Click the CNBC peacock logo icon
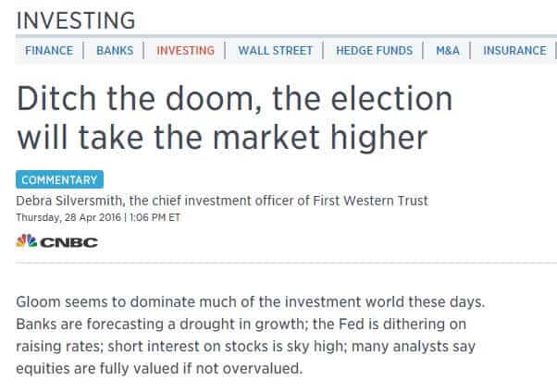This screenshot has height=392, width=557. (x=25, y=242)
